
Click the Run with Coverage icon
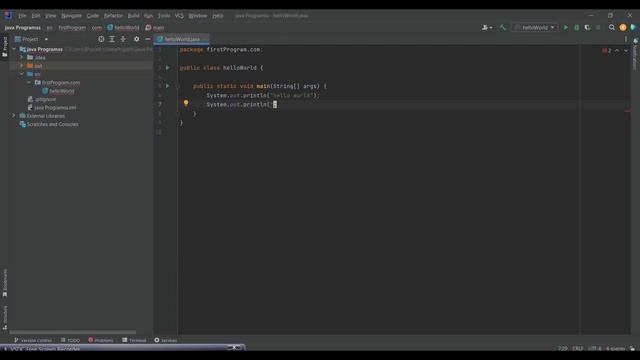587,27
